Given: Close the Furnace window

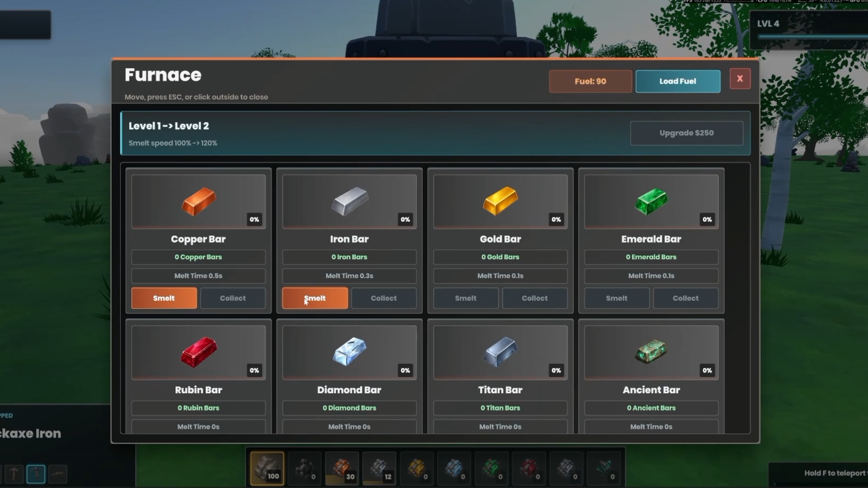Looking at the screenshot, I should pyautogui.click(x=740, y=79).
